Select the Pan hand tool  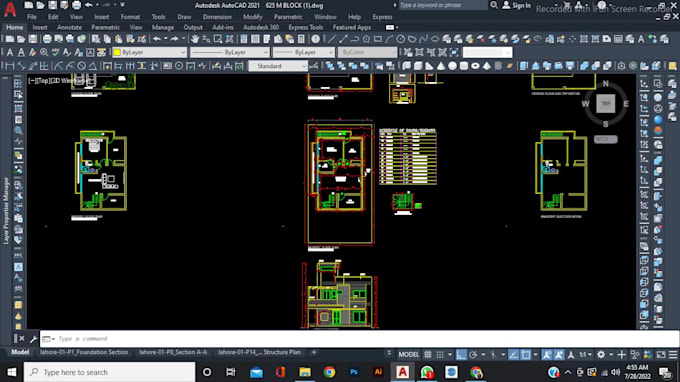(195, 39)
